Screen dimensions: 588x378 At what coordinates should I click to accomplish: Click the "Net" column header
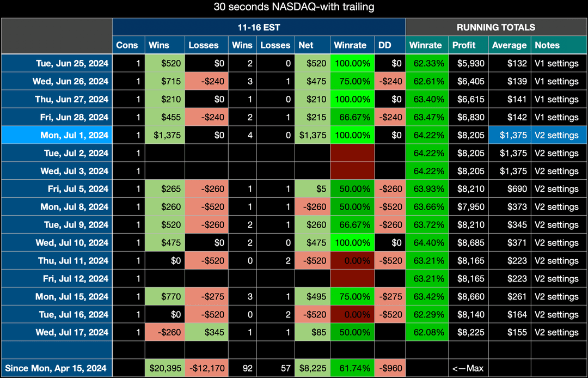(313, 45)
